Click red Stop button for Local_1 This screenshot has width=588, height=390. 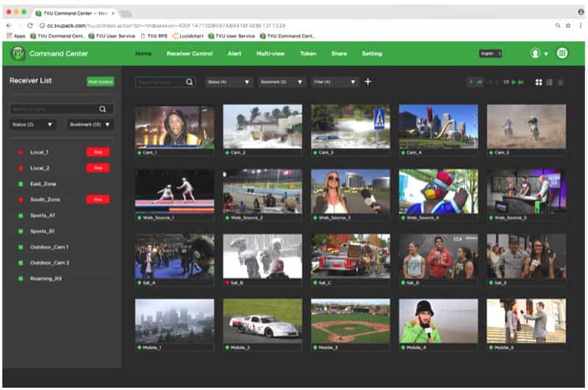98,152
